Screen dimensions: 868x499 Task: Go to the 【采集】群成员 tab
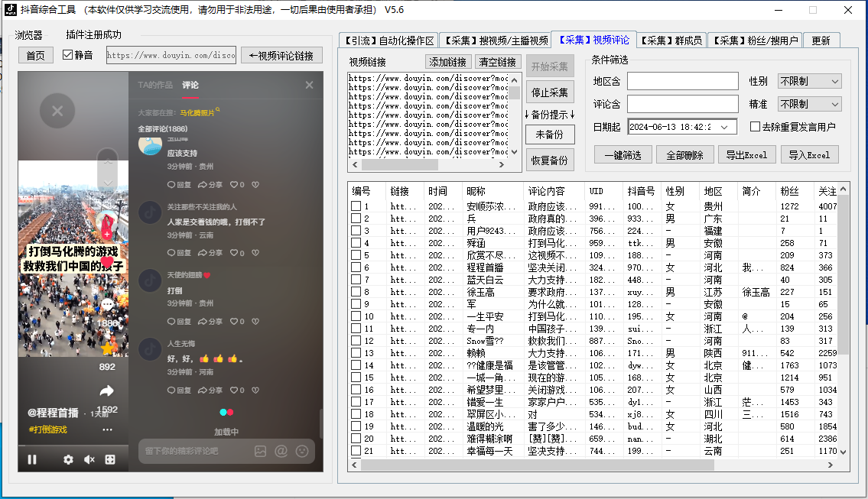671,41
